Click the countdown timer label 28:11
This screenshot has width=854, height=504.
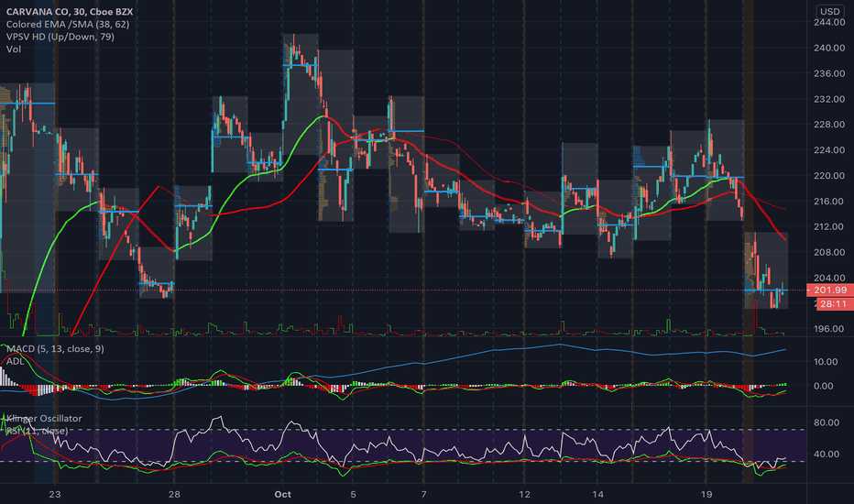click(x=833, y=304)
